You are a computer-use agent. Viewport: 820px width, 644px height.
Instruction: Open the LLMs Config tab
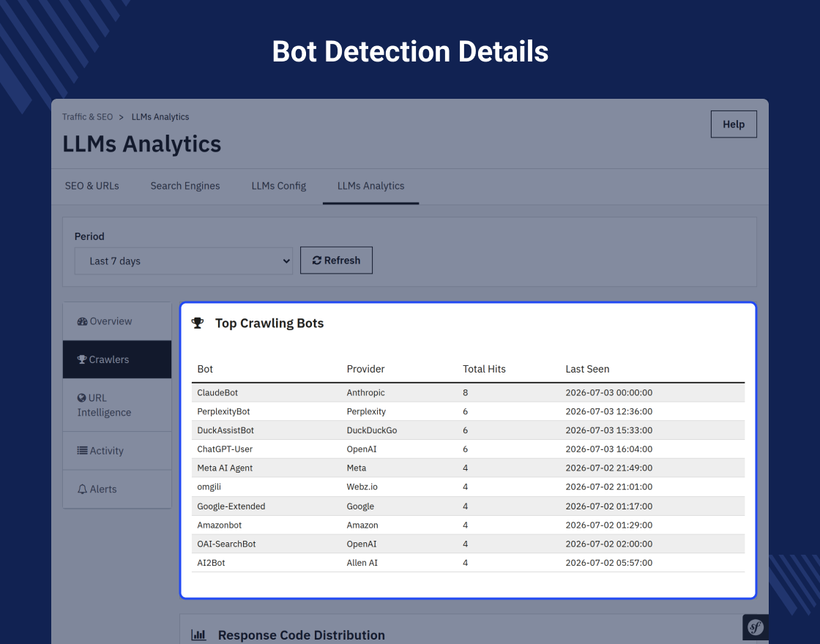[x=279, y=186]
